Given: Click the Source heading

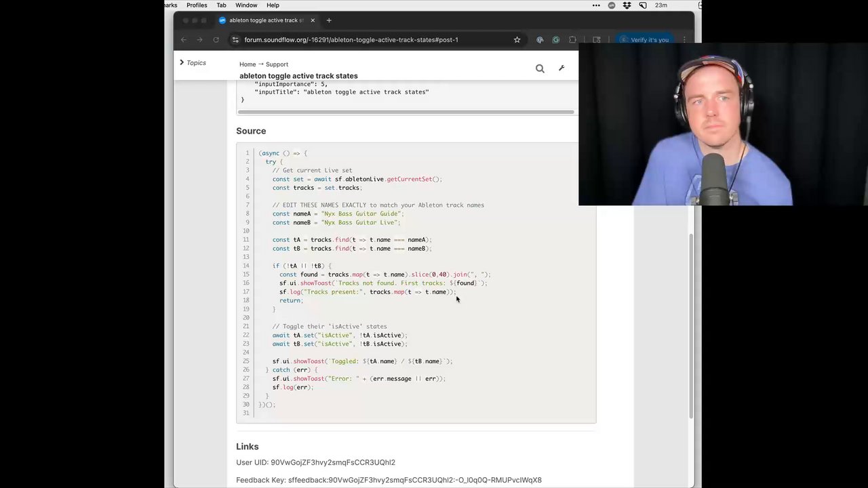Looking at the screenshot, I should pyautogui.click(x=251, y=131).
